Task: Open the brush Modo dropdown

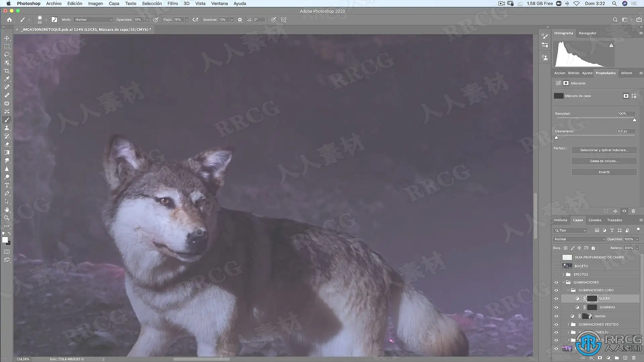Action: 93,20
